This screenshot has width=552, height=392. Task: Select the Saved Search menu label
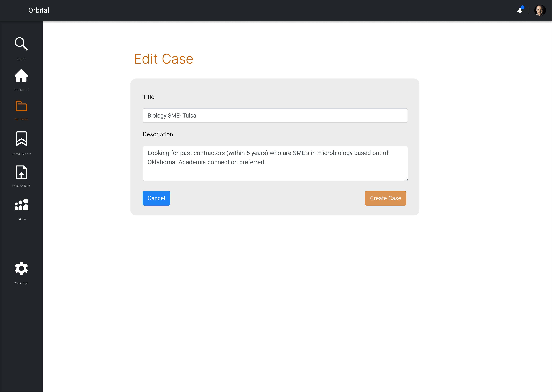(22, 154)
